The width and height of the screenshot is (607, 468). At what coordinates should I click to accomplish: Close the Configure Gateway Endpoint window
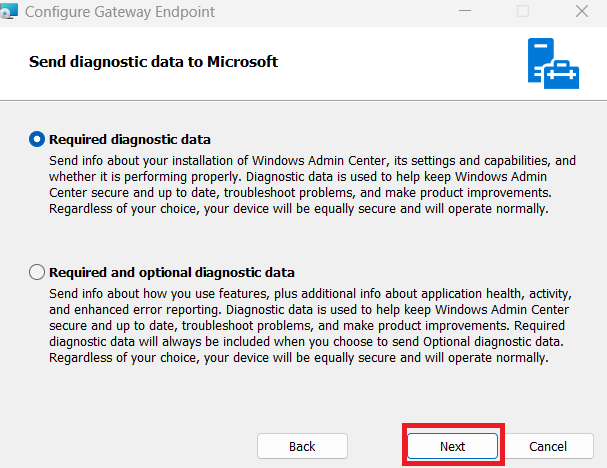coord(582,11)
